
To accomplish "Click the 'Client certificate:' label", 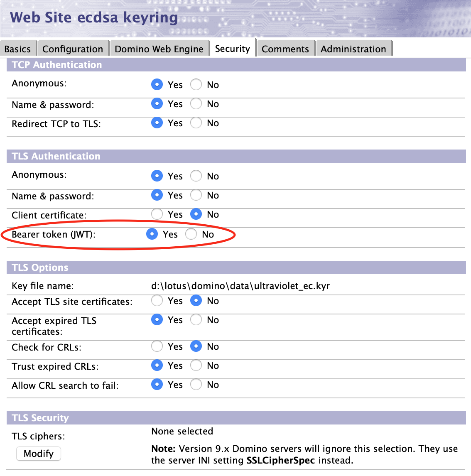I will pyautogui.click(x=49, y=215).
